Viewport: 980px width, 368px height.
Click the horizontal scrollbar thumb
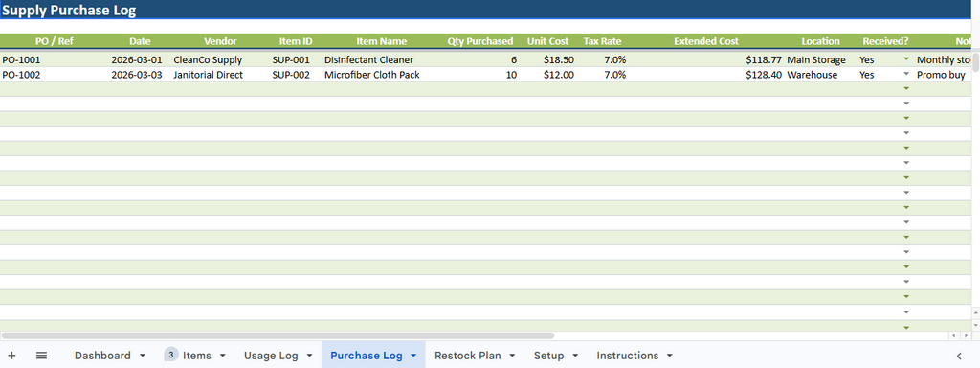(278, 336)
